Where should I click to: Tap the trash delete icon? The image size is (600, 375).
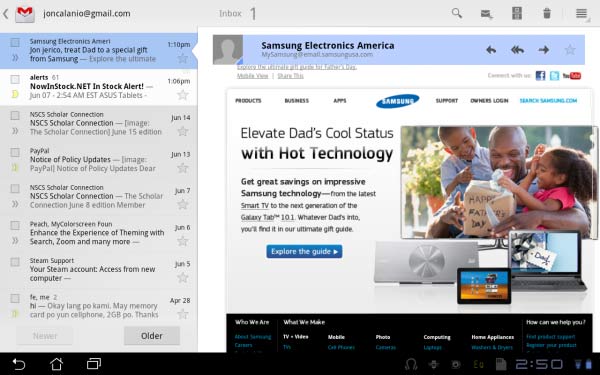pyautogui.click(x=547, y=13)
